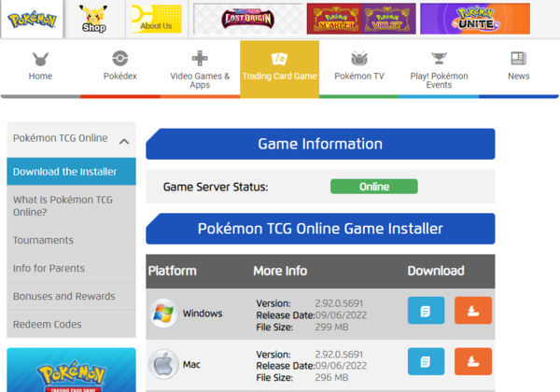Click the trophy icon above Play! Pokémon Events
The height and width of the screenshot is (392, 560).
pyautogui.click(x=439, y=58)
